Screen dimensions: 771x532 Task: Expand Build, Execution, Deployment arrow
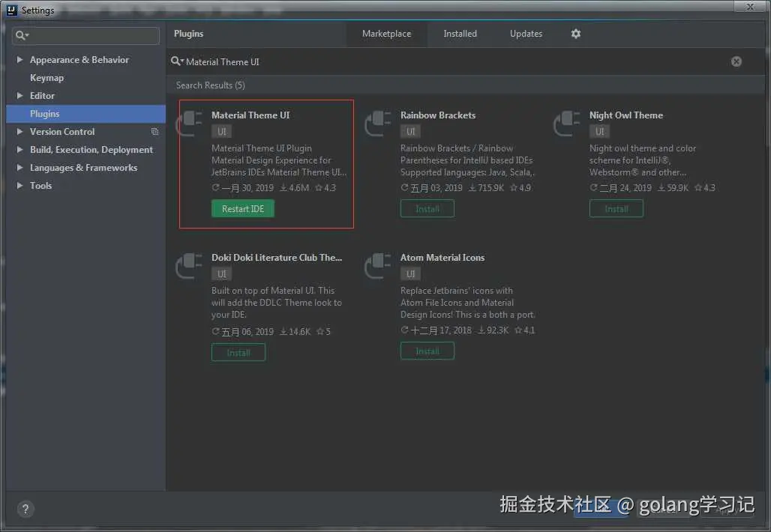pyautogui.click(x=19, y=149)
